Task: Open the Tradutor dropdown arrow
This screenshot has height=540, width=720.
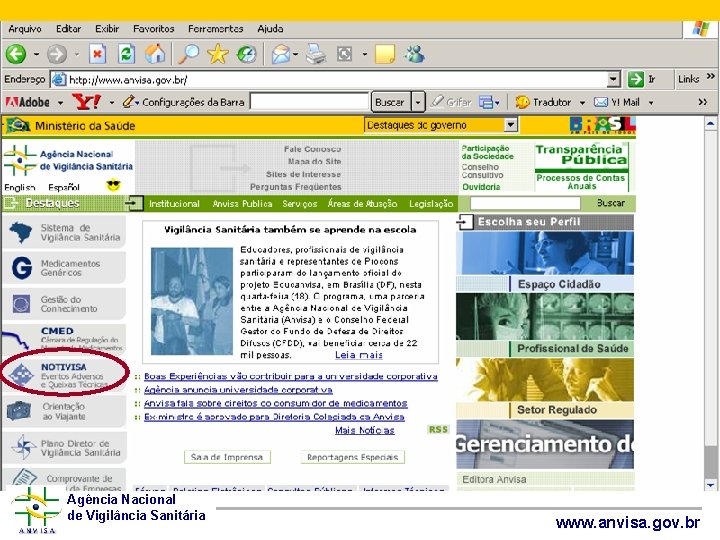Action: point(582,102)
